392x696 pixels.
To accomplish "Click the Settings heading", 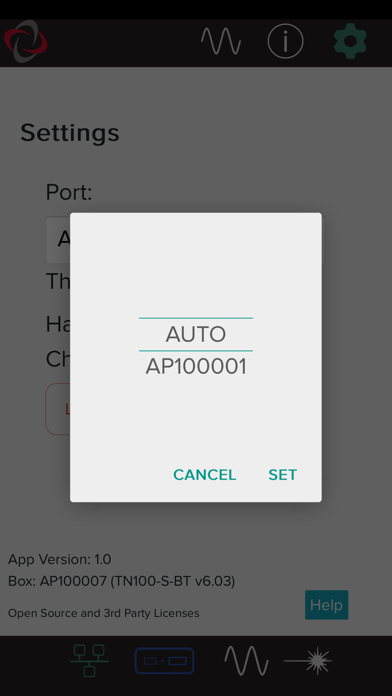I will coord(70,133).
